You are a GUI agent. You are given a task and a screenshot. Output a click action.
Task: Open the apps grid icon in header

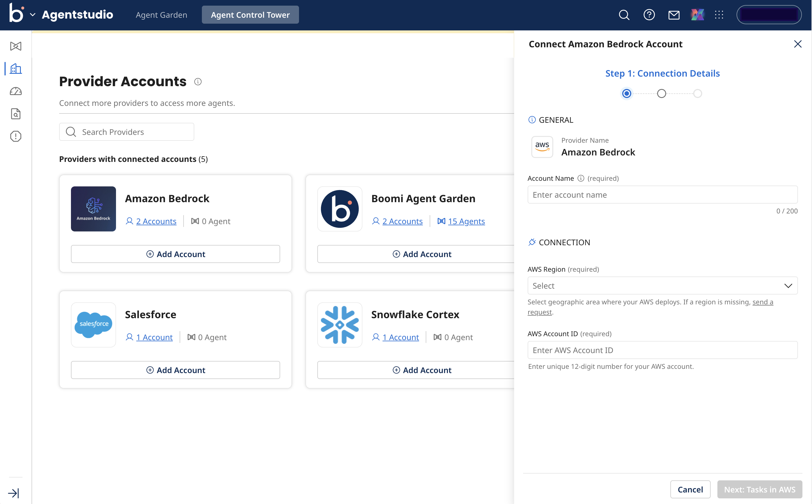[x=719, y=15]
